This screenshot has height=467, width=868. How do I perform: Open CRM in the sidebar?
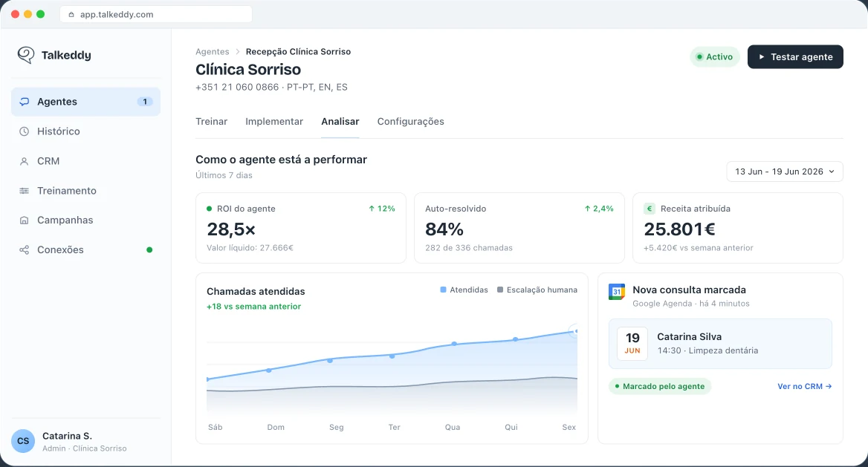coord(85,161)
